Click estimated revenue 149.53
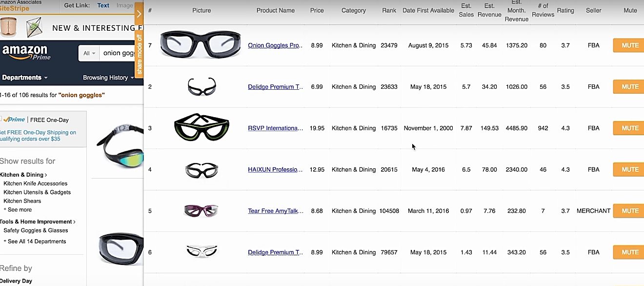Image resolution: width=644 pixels, height=286 pixels. pyautogui.click(x=489, y=128)
